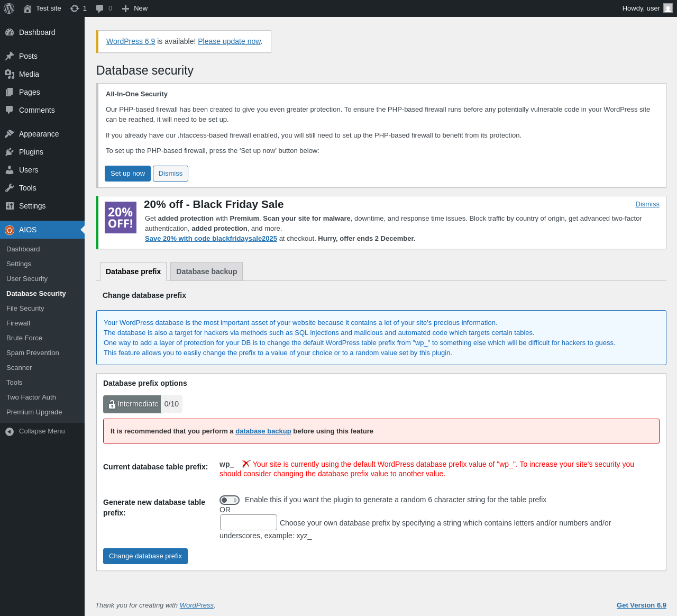Click the Collapse Menu arrow icon
The image size is (677, 616).
coord(10,432)
